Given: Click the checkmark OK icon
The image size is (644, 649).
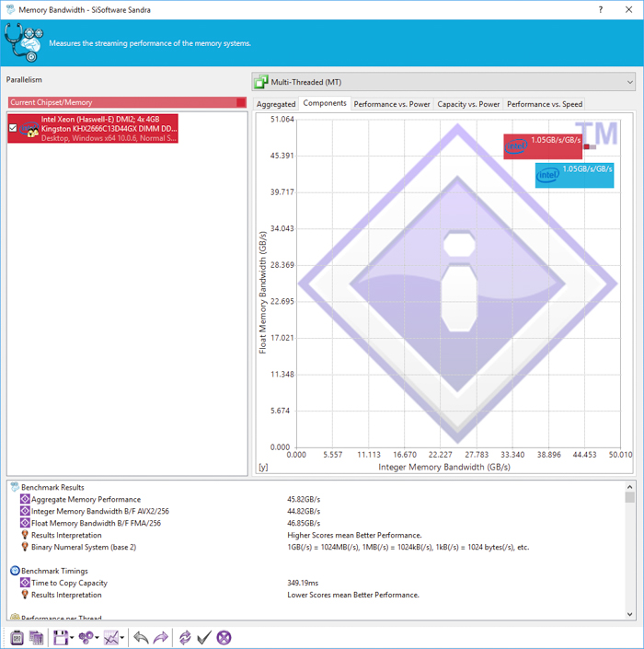Looking at the screenshot, I should tap(204, 637).
